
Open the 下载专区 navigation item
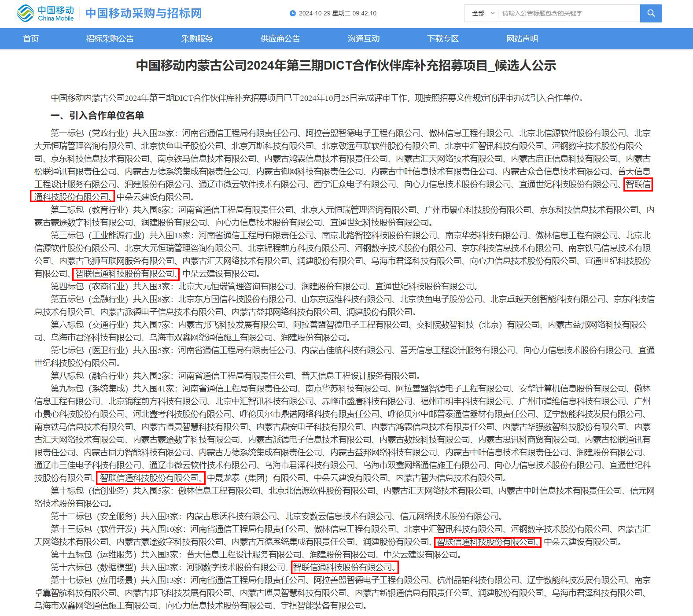443,39
